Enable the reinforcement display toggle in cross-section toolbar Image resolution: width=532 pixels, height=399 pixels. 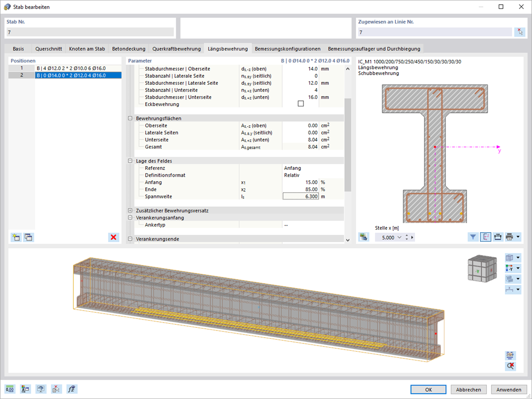click(486, 236)
